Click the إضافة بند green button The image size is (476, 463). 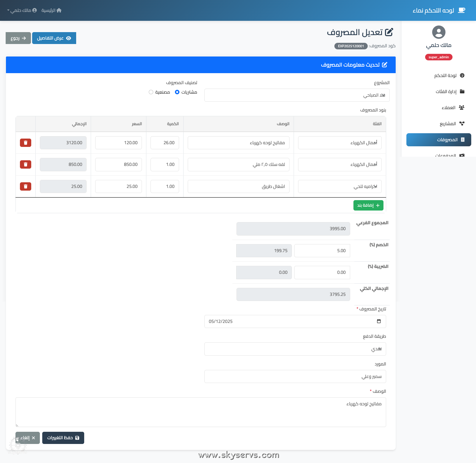click(368, 205)
